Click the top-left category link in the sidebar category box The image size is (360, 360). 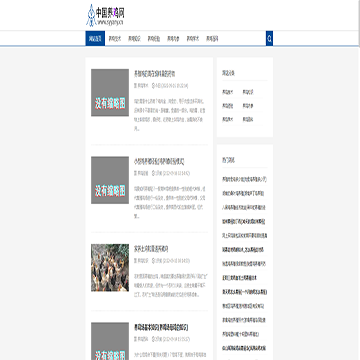(228, 92)
